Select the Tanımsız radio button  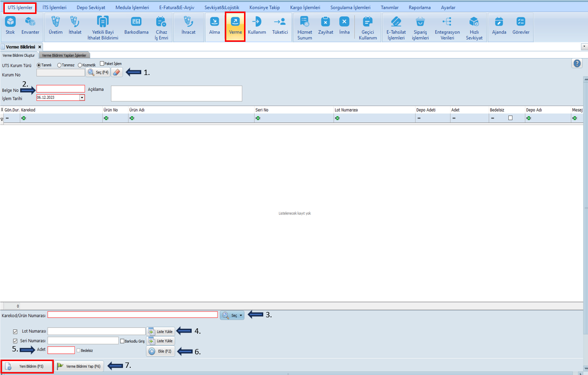60,65
